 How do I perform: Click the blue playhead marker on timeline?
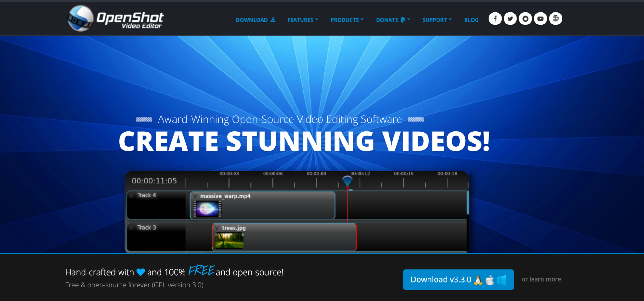(x=347, y=182)
